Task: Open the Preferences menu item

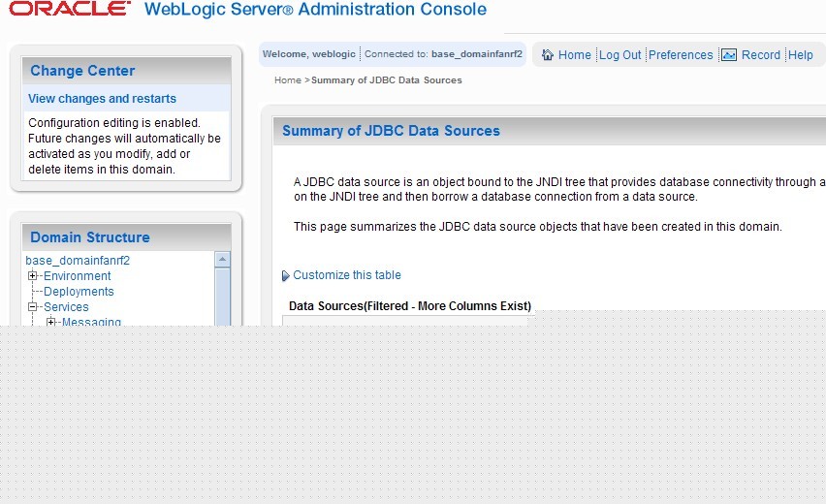Action: click(681, 55)
